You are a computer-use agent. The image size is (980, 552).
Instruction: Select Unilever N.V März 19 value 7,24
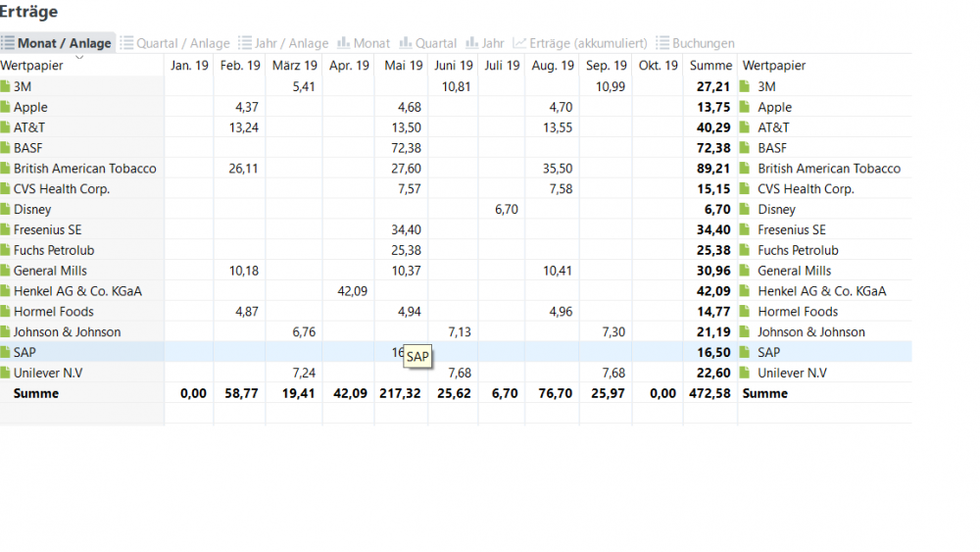304,373
